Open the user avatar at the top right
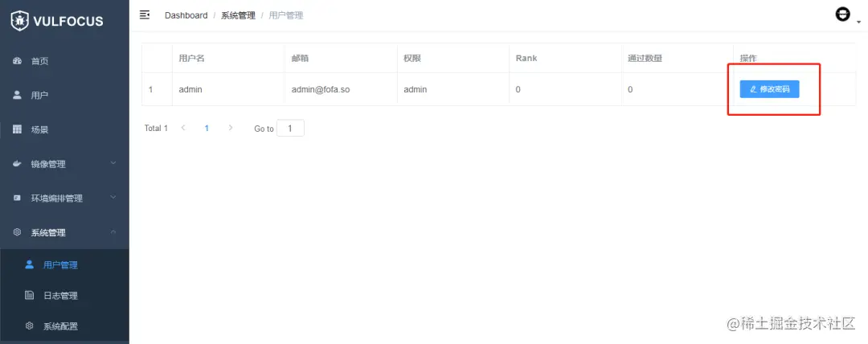Image resolution: width=868 pixels, height=344 pixels. point(842,15)
